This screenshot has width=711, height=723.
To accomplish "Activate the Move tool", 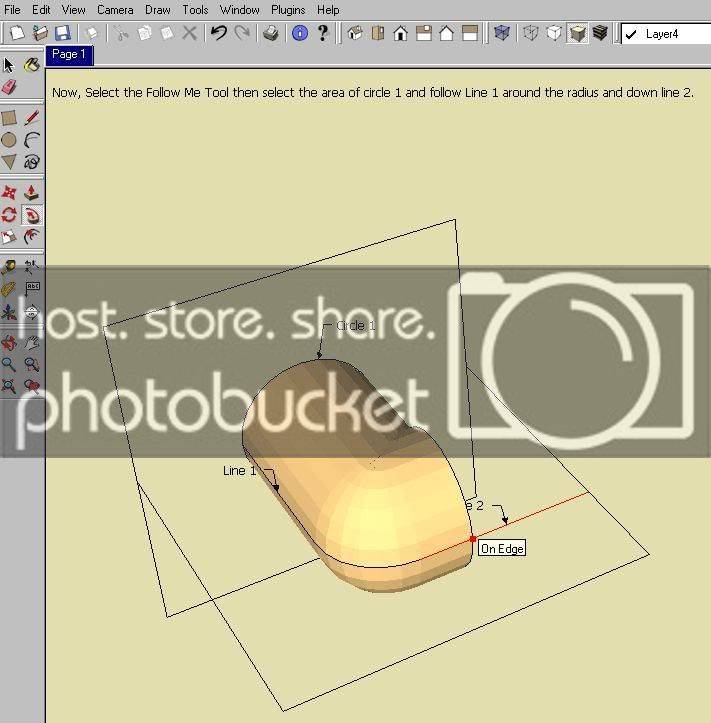I will pyautogui.click(x=9, y=193).
